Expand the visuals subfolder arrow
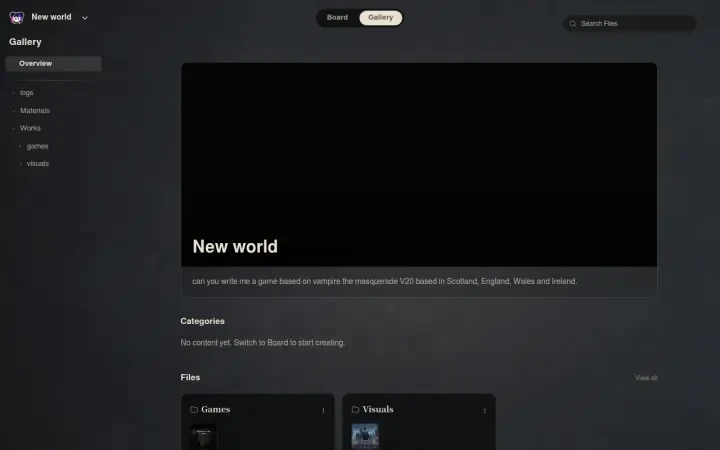 pyautogui.click(x=20, y=164)
